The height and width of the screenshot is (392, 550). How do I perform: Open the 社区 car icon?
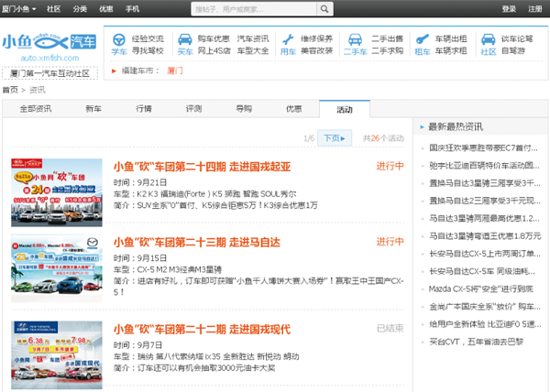tap(489, 39)
